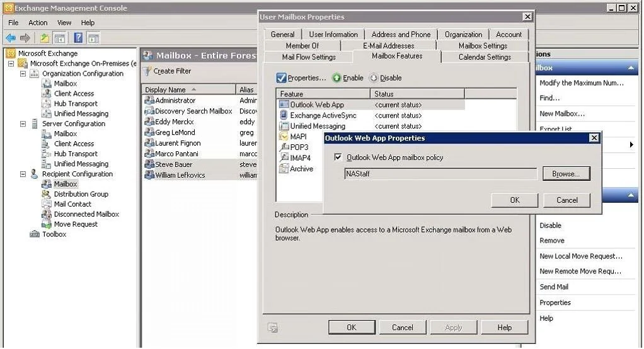This screenshot has height=349, width=644.
Task: Switch to the General tab
Action: coord(282,35)
